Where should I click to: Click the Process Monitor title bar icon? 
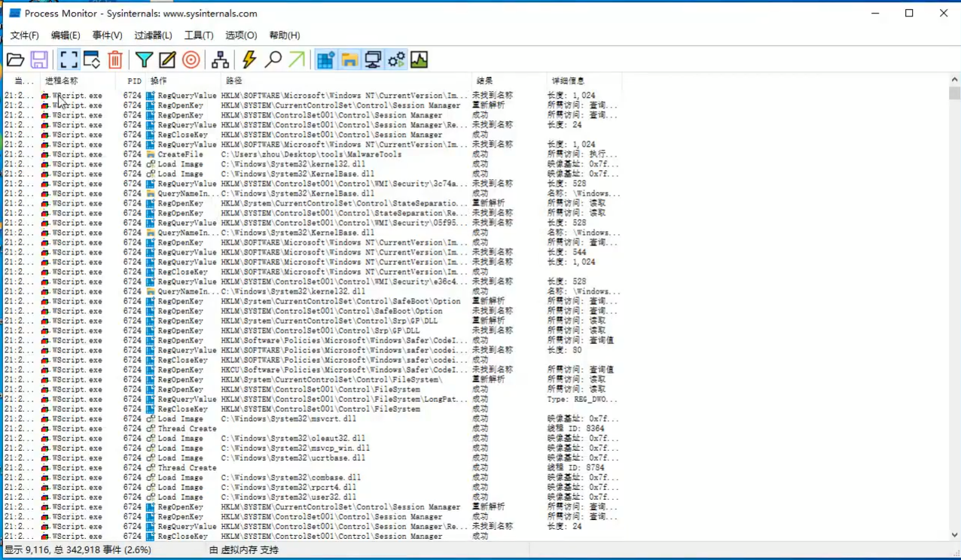[x=14, y=14]
